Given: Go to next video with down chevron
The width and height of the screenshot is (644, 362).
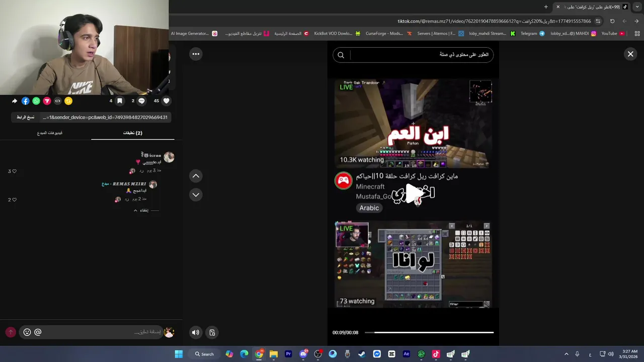Looking at the screenshot, I should point(196,195).
